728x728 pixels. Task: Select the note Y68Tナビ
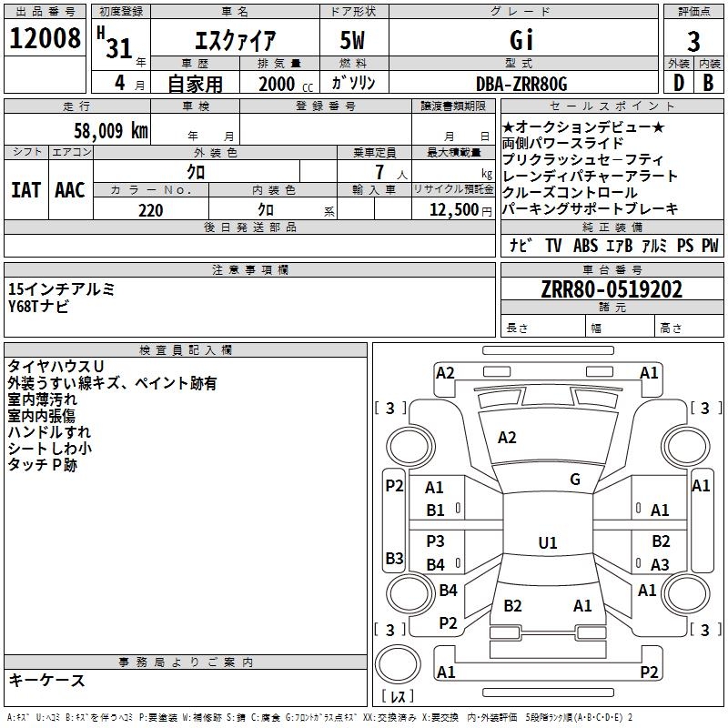click(x=38, y=306)
